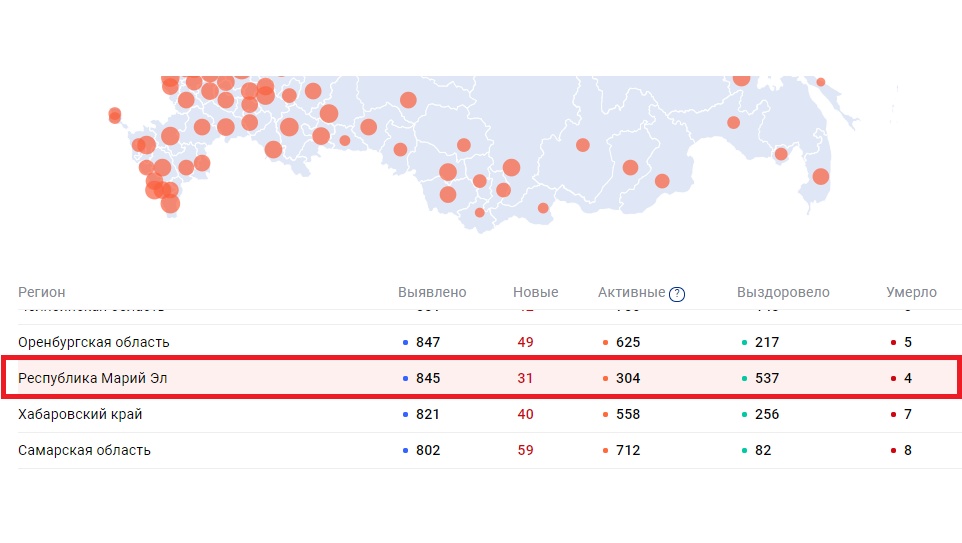This screenshot has width=962, height=543.
Task: Sort table by Выявлено column header
Action: [x=432, y=293]
